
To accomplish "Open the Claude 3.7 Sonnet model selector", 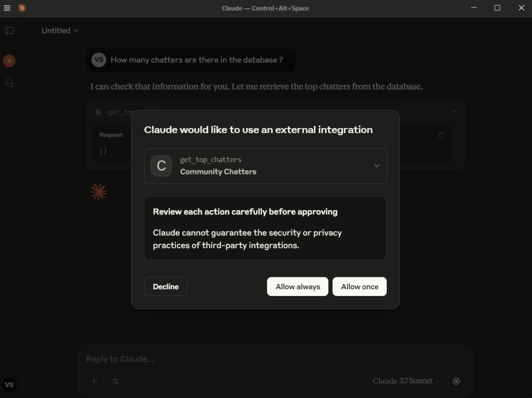I will click(x=406, y=381).
